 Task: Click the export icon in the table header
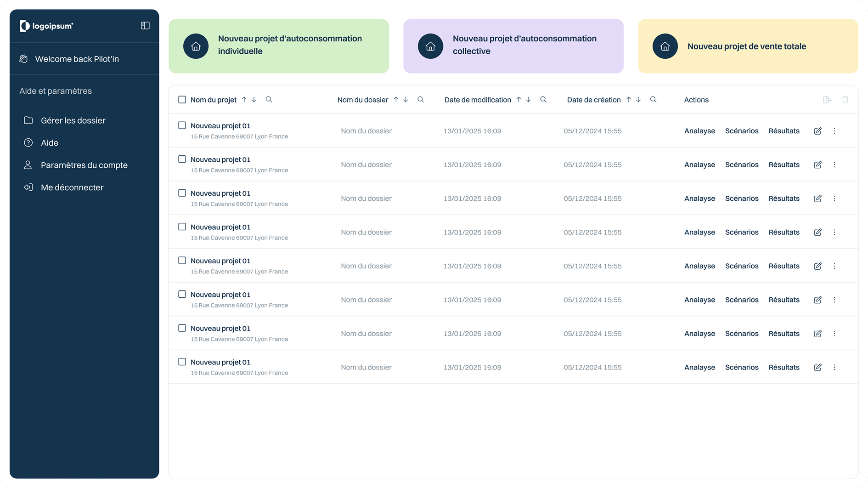pos(827,100)
